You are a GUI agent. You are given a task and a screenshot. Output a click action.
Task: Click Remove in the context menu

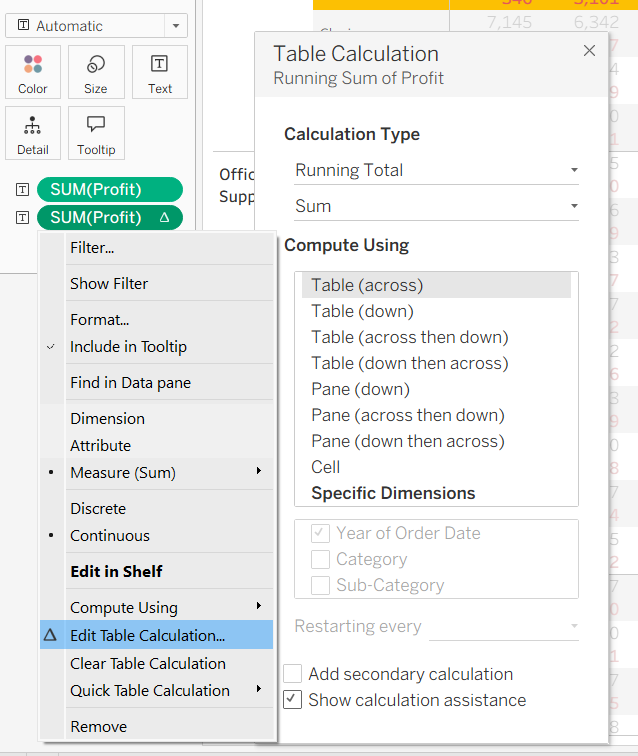98,726
